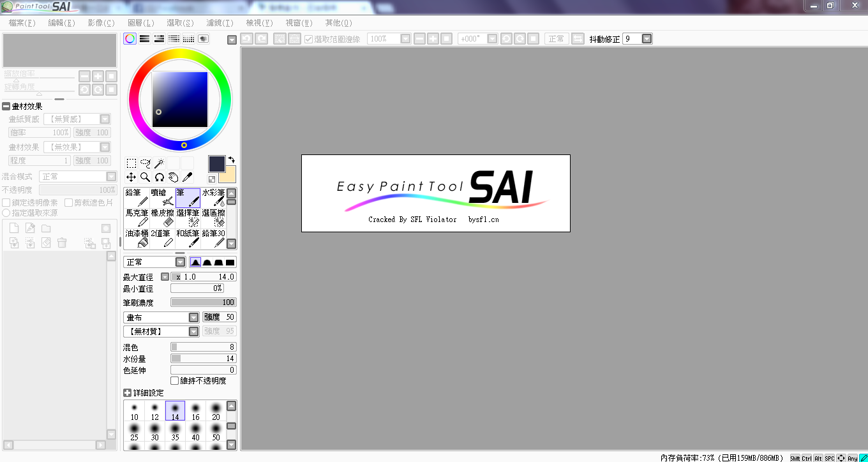This screenshot has height=462, width=868.
Task: Select the 油漆桶 paint bucket tool
Action: pos(137,238)
